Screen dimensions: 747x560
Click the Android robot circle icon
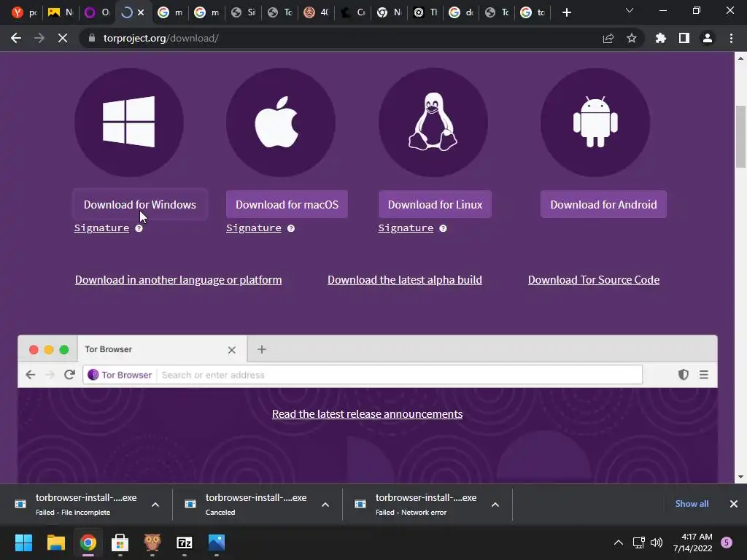pos(595,122)
